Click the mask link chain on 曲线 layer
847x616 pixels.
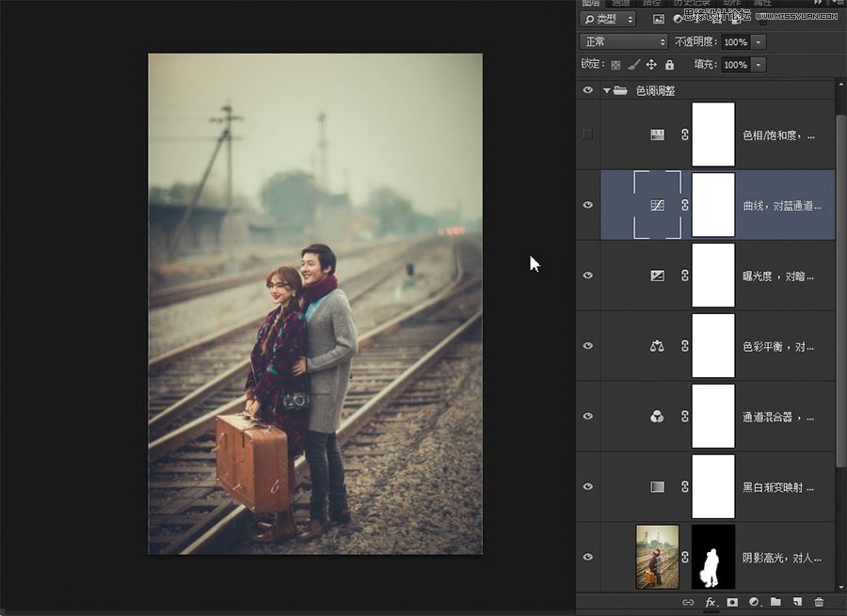pos(685,205)
